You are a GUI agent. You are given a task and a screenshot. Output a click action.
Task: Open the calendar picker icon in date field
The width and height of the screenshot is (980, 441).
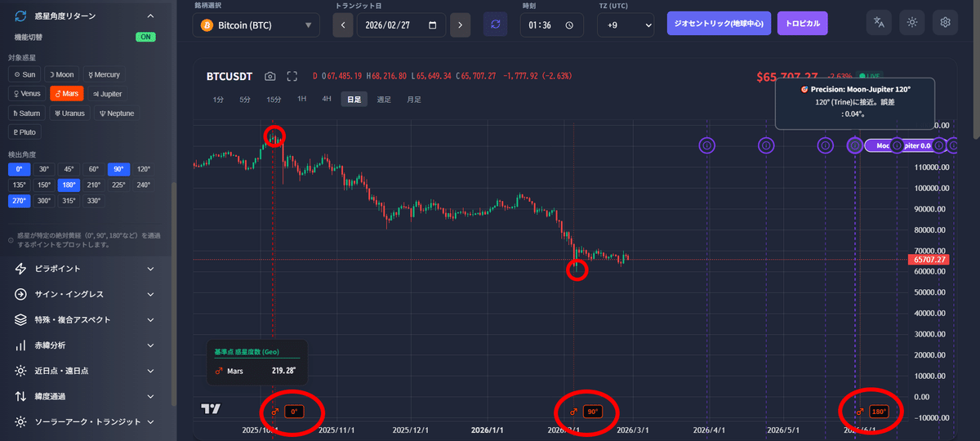[432, 25]
